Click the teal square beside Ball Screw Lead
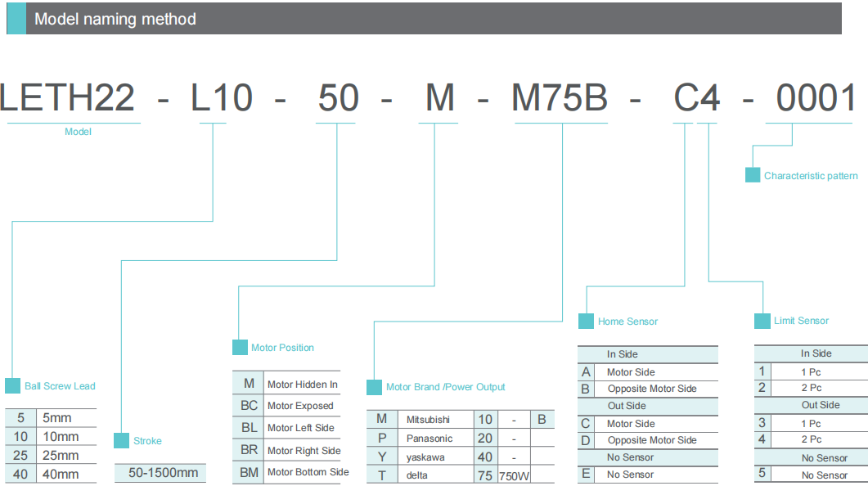 point(12,386)
